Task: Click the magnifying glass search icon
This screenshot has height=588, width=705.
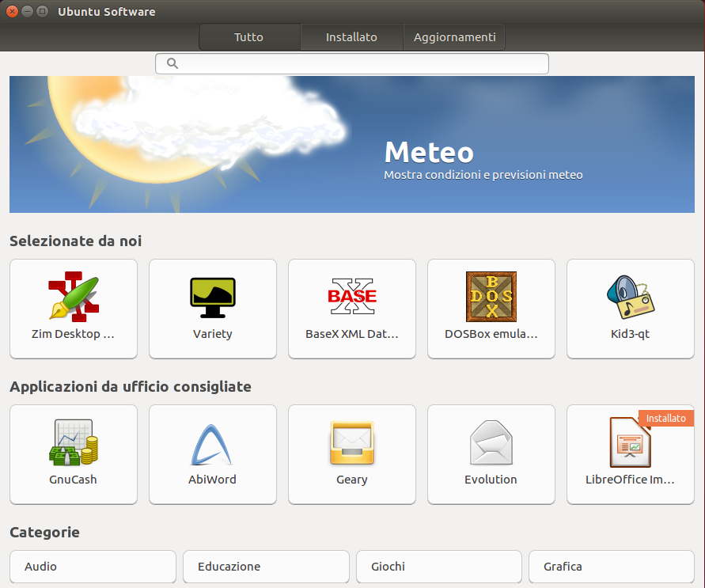Action: coord(172,64)
